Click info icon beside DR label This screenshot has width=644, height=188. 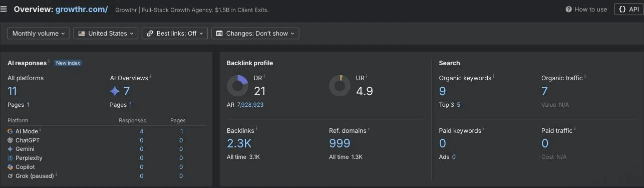(x=264, y=77)
